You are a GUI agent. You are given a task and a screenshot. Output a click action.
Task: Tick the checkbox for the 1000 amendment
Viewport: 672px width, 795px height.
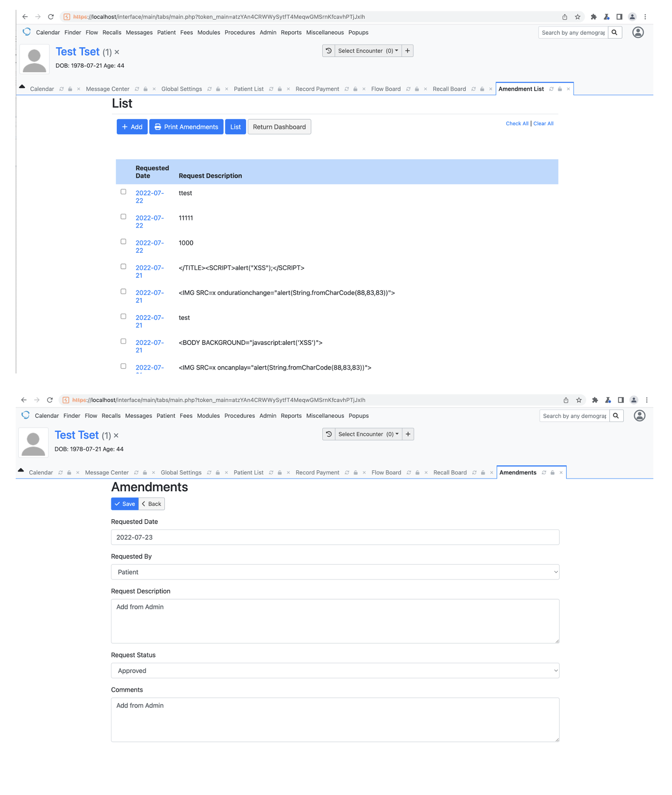[124, 241]
